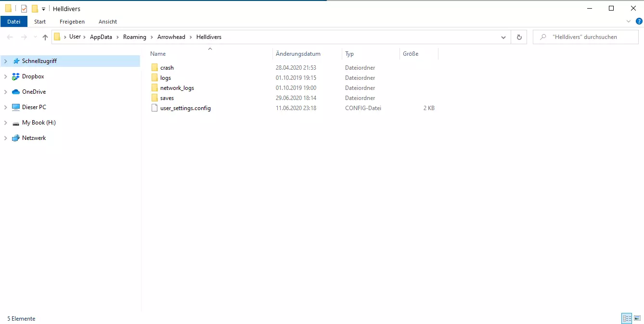The height and width of the screenshot is (324, 644).
Task: Click the 5 Elemente status text
Action: 21,319
